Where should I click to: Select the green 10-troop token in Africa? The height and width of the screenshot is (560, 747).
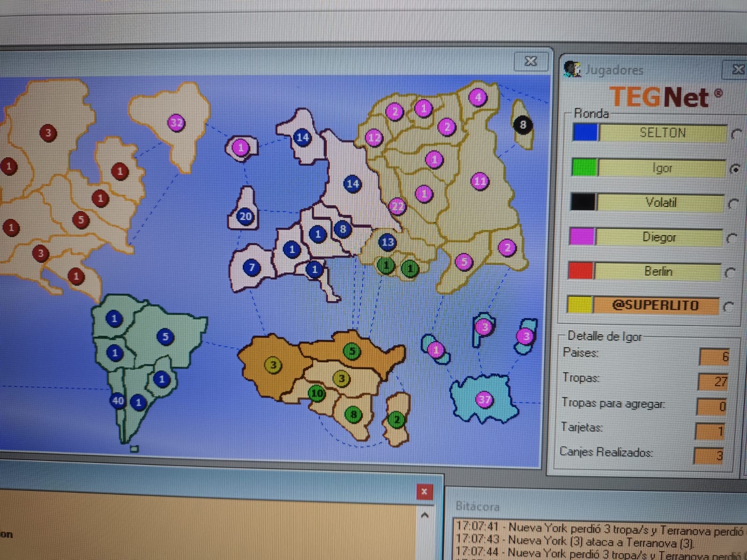click(317, 393)
